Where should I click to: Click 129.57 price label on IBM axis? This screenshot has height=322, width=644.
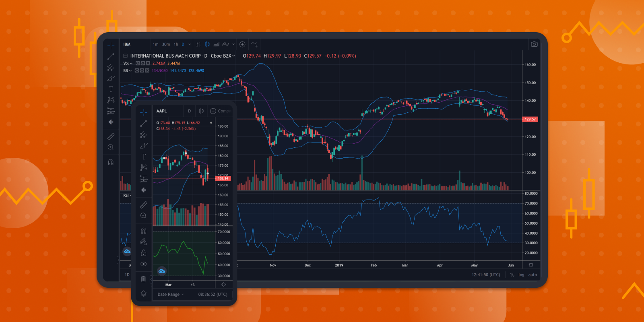point(530,119)
